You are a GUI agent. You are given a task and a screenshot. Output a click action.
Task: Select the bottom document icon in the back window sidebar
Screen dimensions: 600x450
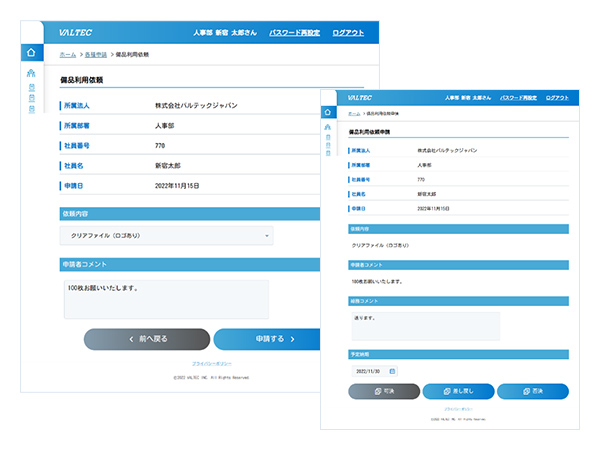click(32, 109)
